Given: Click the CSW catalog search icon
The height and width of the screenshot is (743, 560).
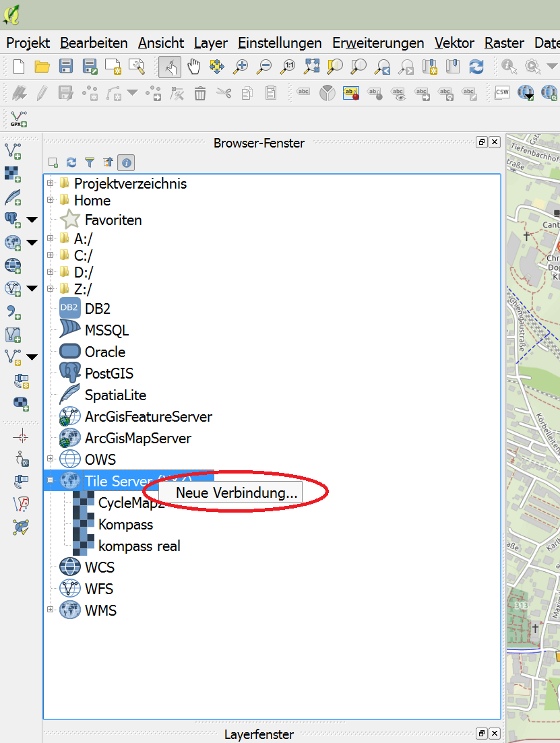Looking at the screenshot, I should point(501,93).
